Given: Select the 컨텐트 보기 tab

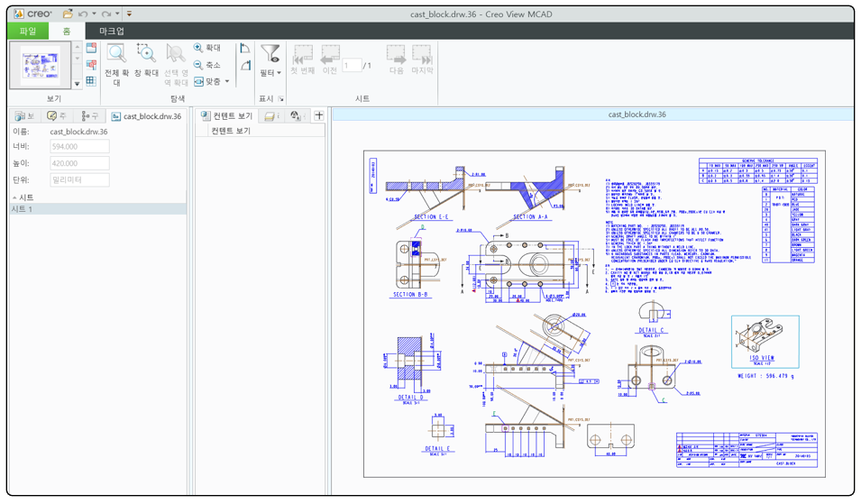Looking at the screenshot, I should pyautogui.click(x=226, y=115).
